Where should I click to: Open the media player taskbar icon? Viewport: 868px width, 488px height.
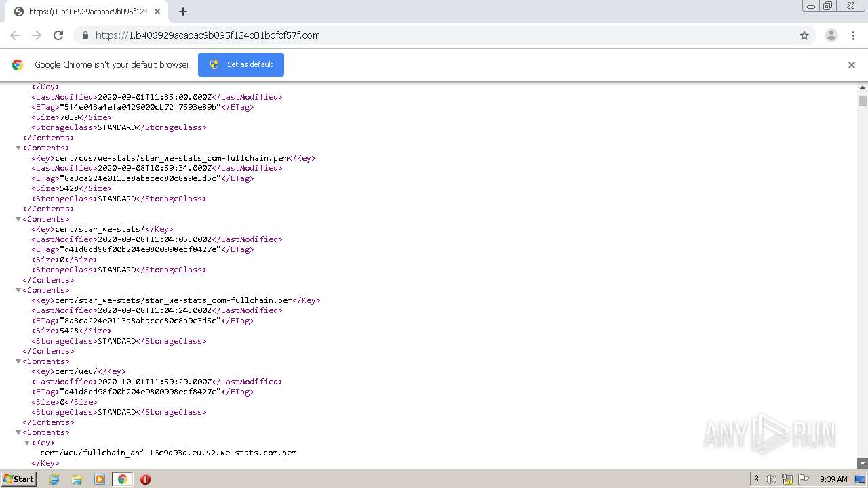point(100,479)
